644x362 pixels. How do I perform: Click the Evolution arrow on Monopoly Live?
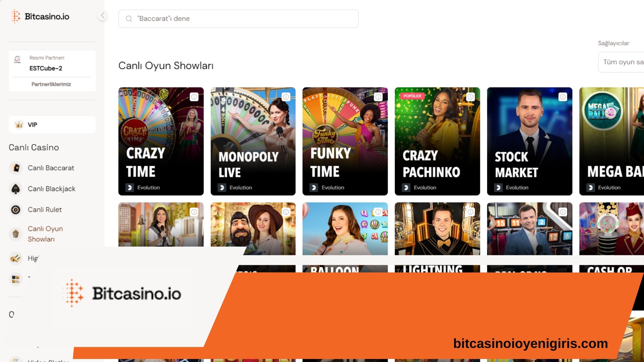pyautogui.click(x=222, y=188)
